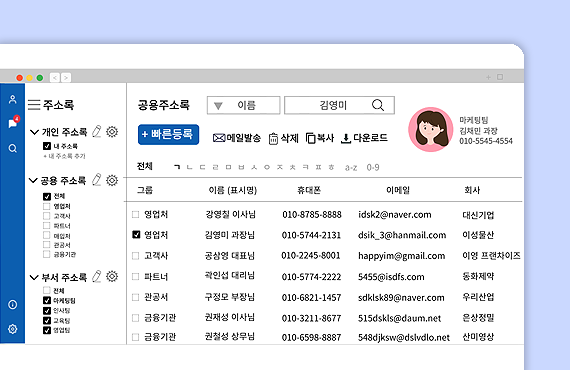The width and height of the screenshot is (570, 370).
Task: Click the hamburger menu beside 주소록
Action: click(34, 105)
